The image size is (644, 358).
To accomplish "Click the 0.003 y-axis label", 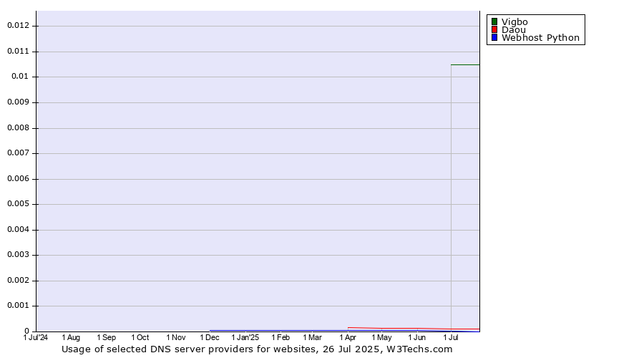I will coord(19,255).
